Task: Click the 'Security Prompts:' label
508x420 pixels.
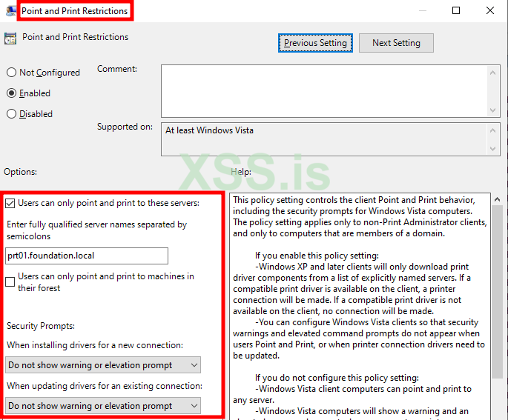Action: (41, 326)
